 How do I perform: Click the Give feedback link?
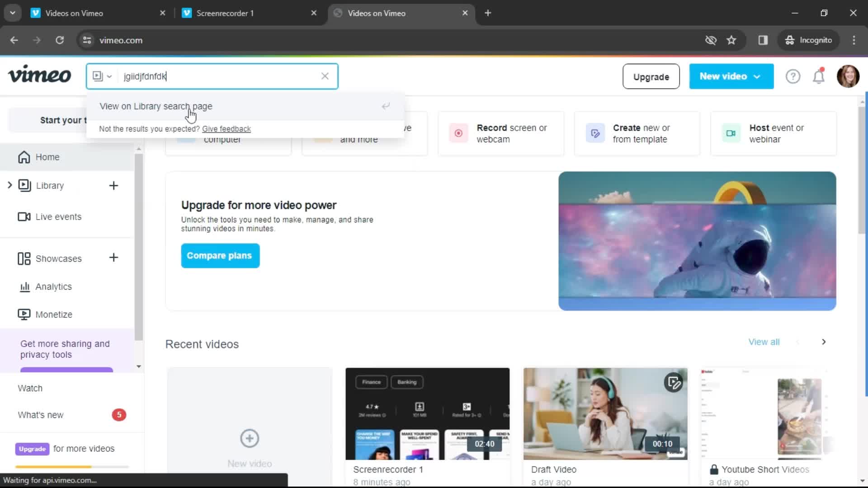click(x=226, y=129)
